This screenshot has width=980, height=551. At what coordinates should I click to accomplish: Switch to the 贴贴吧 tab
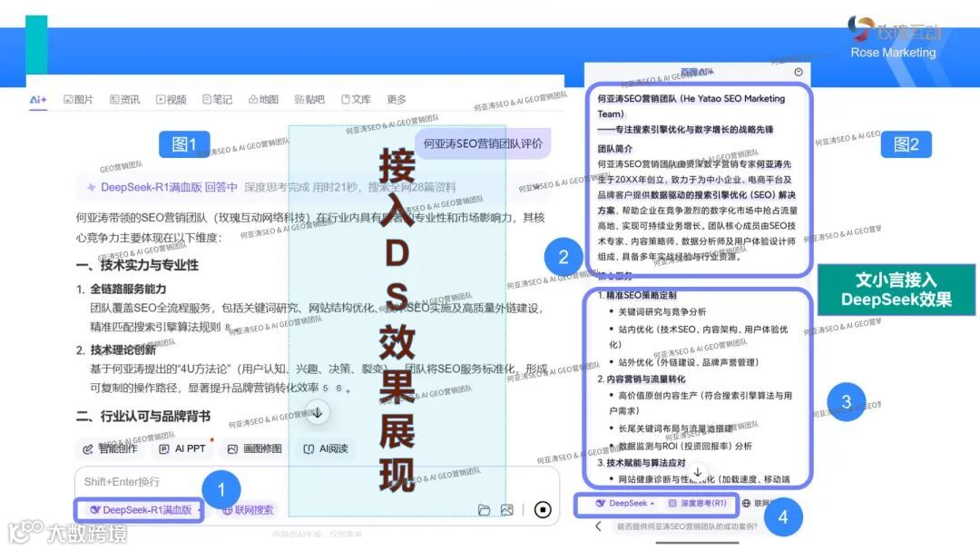point(309,100)
